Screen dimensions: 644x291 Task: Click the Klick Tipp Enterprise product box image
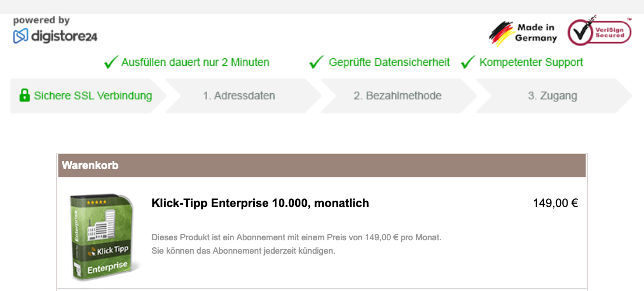(x=105, y=238)
